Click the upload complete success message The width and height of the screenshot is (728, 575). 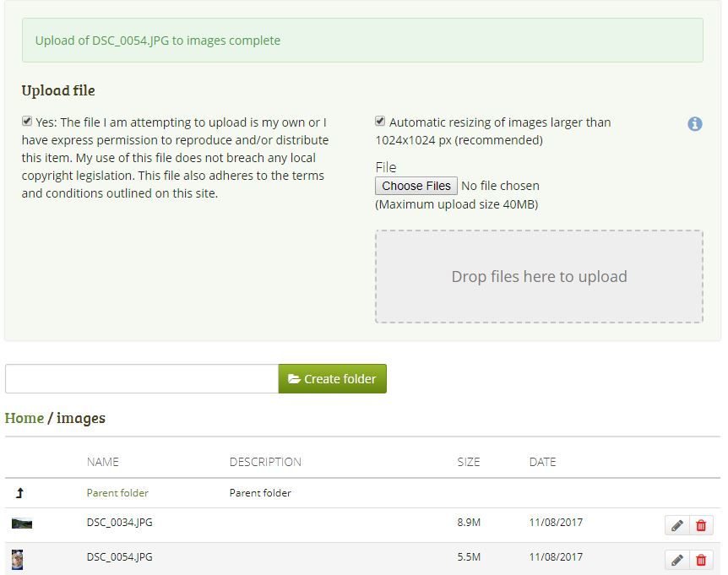(x=362, y=40)
